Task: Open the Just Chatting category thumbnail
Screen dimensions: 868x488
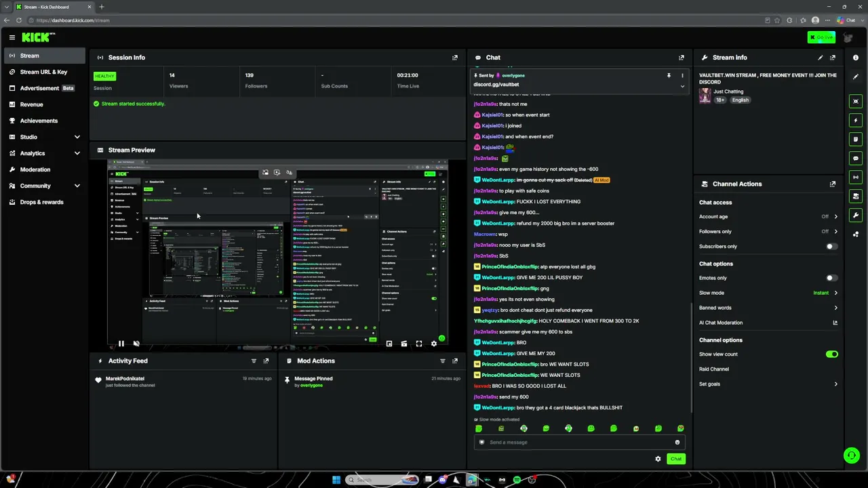Action: (x=705, y=96)
